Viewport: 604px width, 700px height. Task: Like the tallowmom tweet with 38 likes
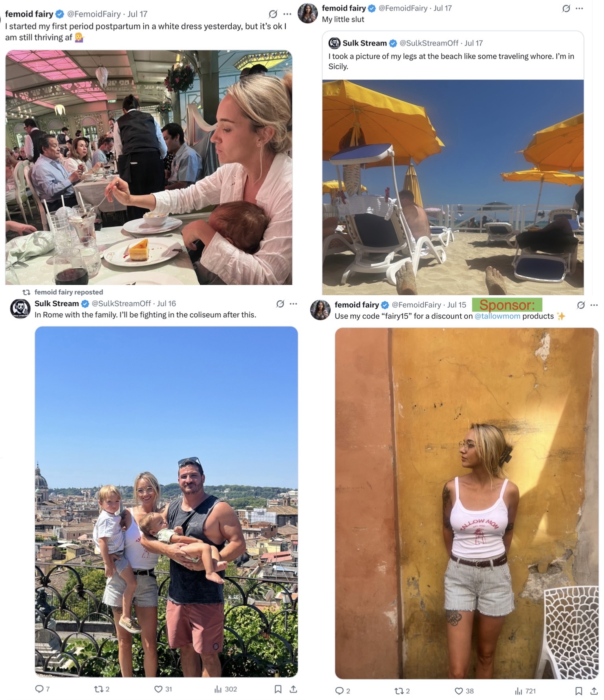tap(464, 691)
